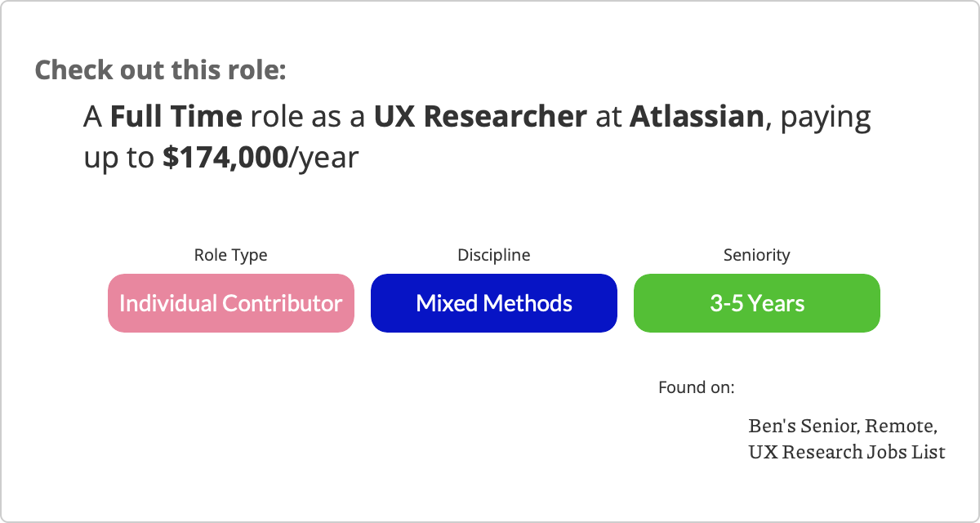
Task: Click the 'Found on:' label
Action: pos(697,387)
